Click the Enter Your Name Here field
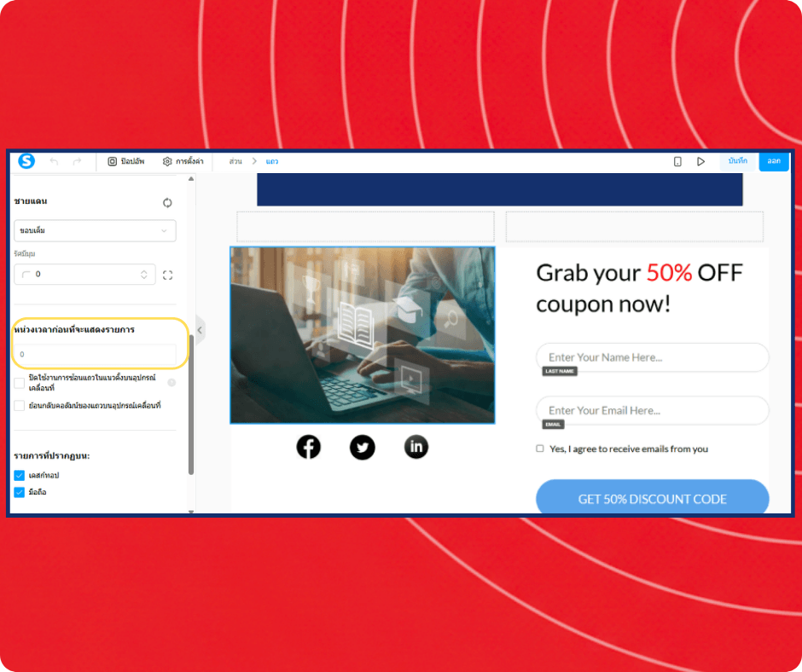 coord(652,357)
